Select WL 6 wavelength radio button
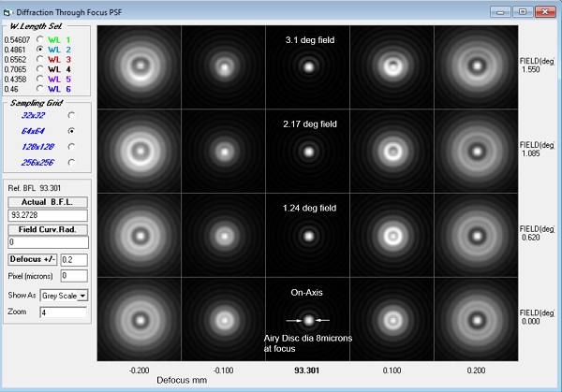This screenshot has height=392, width=562. click(x=39, y=88)
